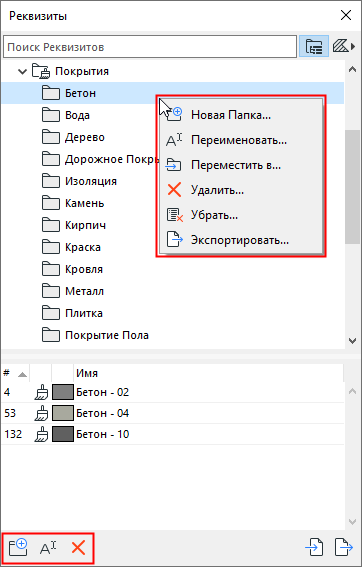The height and width of the screenshot is (567, 362).
Task: Click Бетон - 04 color swatch
Action: pyautogui.click(x=63, y=413)
